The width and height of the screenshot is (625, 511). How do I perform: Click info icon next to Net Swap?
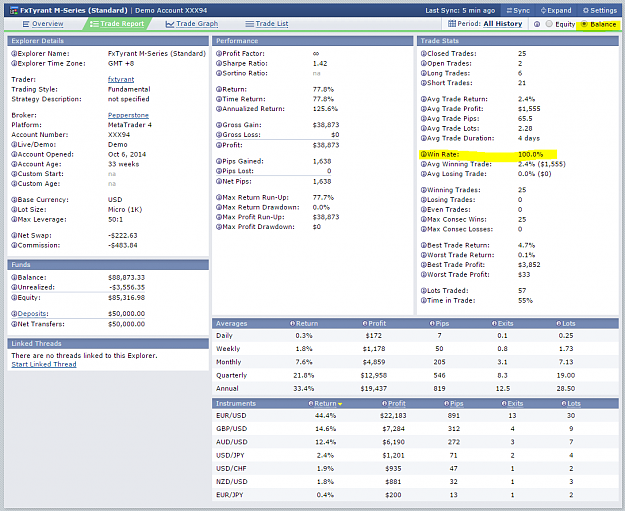[14, 236]
